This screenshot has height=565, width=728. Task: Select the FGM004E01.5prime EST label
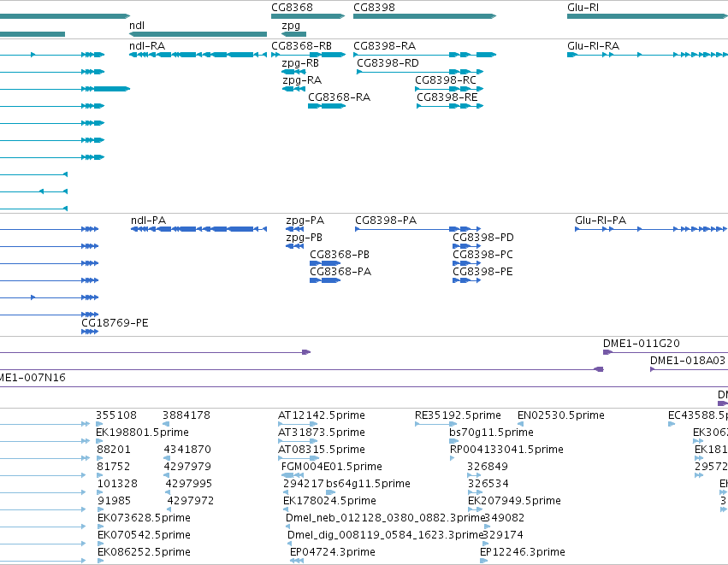pyautogui.click(x=332, y=467)
